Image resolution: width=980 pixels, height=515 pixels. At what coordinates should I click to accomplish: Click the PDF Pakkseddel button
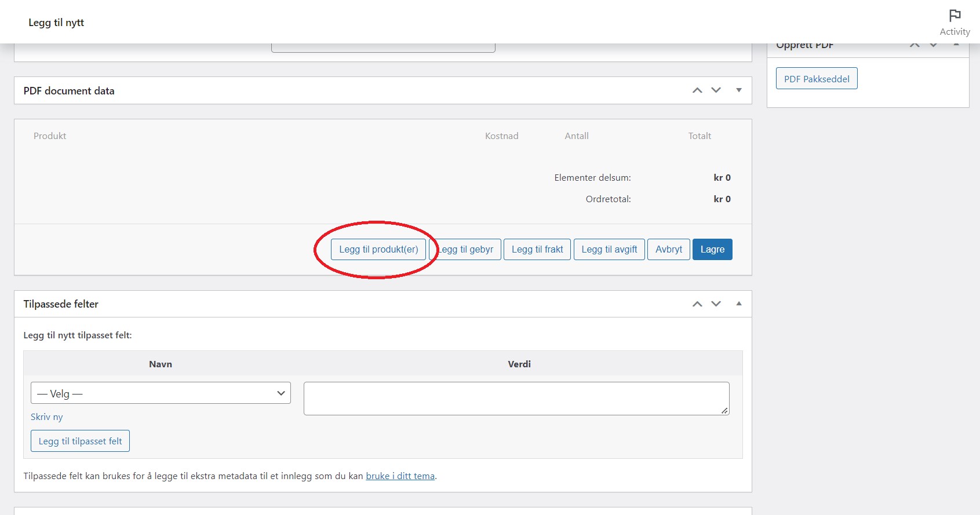[817, 79]
